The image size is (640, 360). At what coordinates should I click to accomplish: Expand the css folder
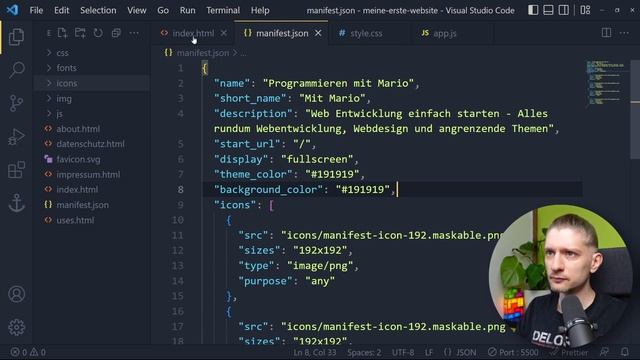coord(92,53)
